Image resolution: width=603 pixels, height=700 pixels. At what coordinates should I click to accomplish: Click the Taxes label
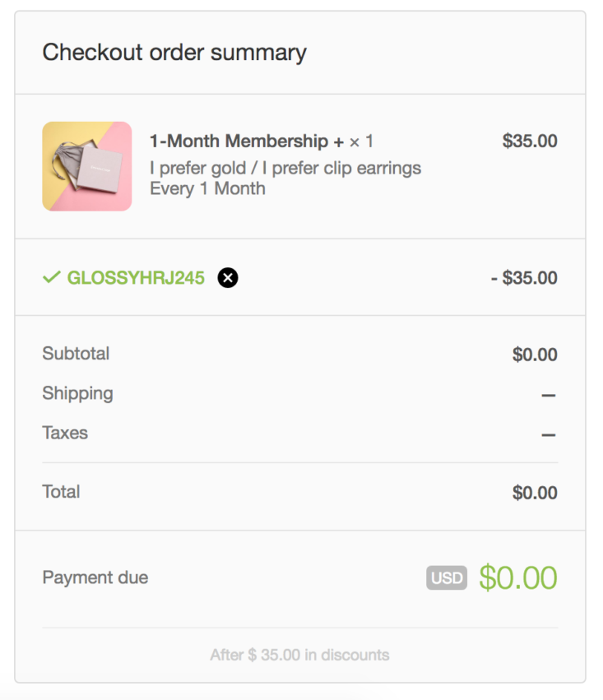[x=65, y=433]
